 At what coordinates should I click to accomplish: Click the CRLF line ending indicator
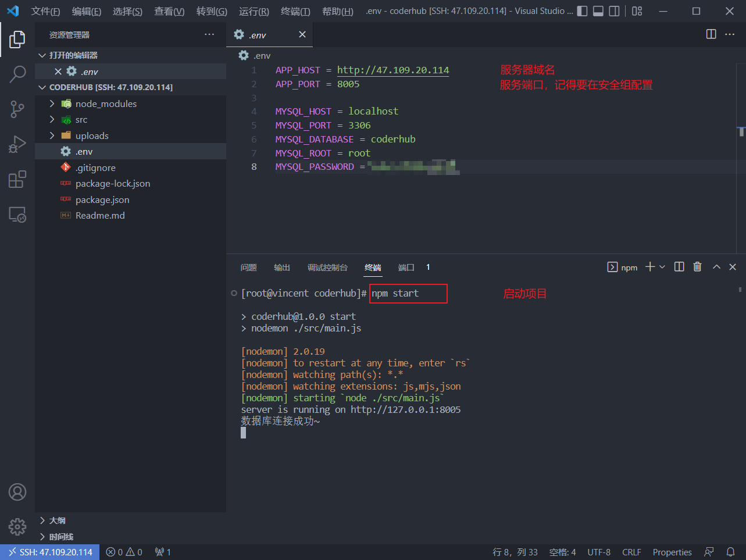click(631, 552)
